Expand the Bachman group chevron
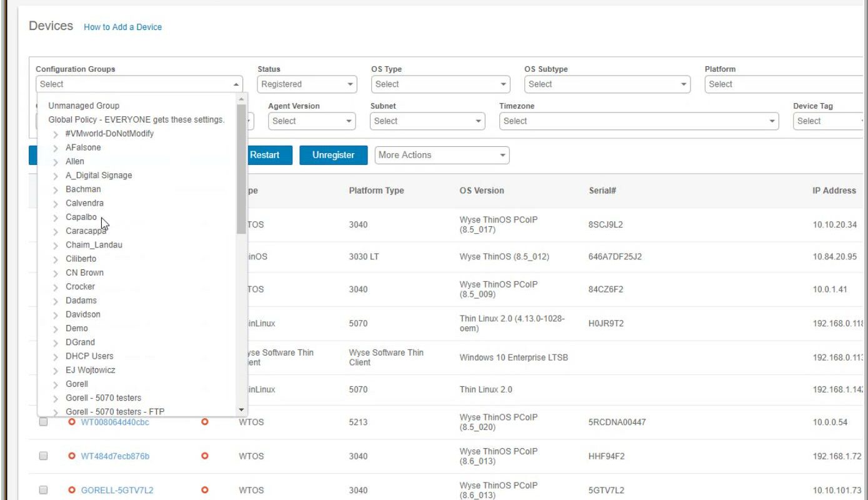 coord(56,189)
